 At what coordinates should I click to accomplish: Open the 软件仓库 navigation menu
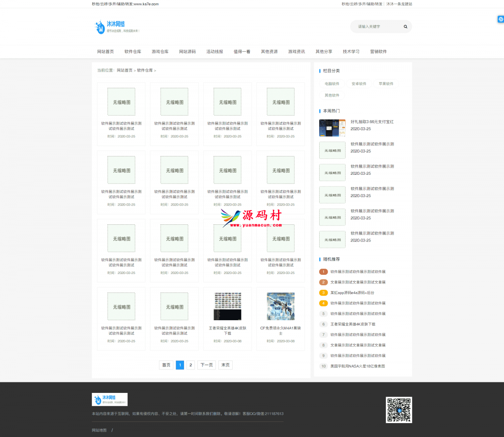133,52
